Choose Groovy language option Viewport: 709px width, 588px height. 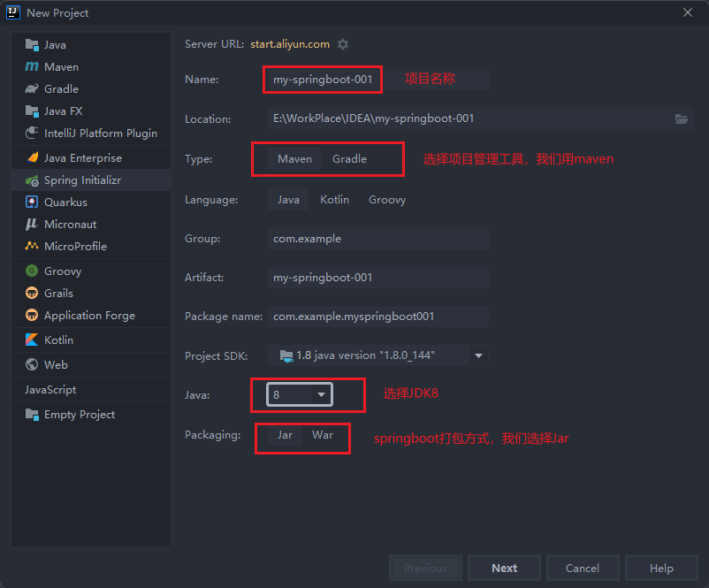(x=387, y=200)
